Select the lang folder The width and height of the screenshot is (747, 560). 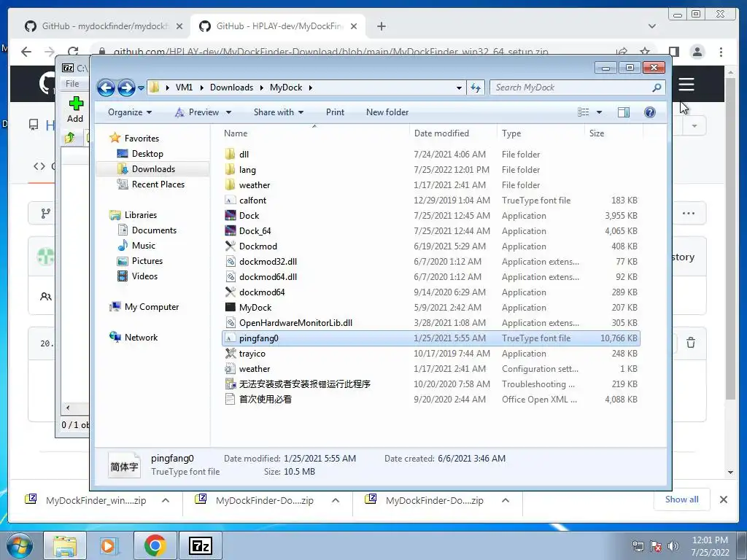[x=247, y=170]
